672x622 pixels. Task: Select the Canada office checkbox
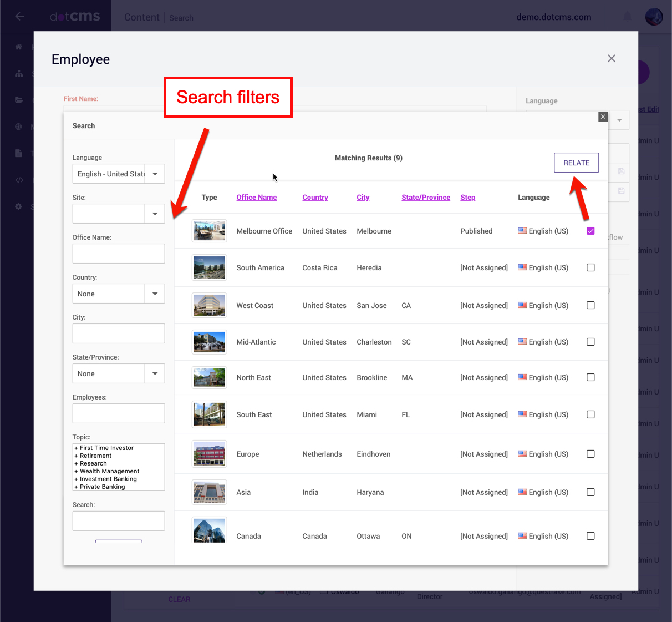[x=590, y=536]
